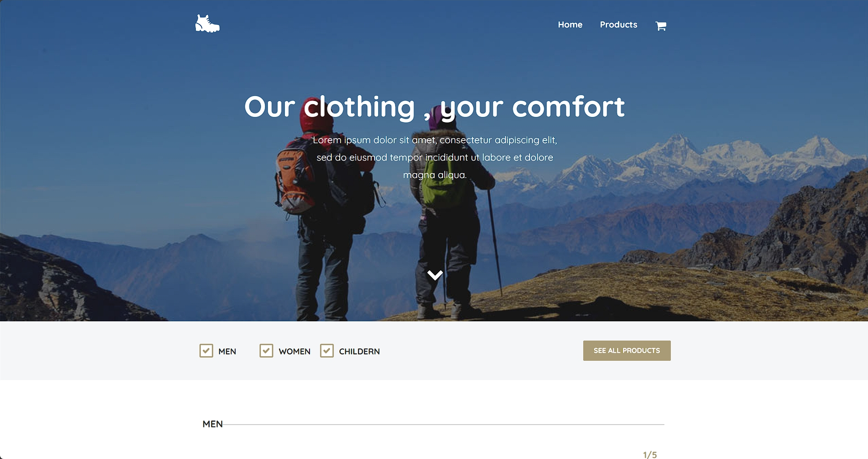Open the shopping cart
The height and width of the screenshot is (459, 868).
[661, 26]
